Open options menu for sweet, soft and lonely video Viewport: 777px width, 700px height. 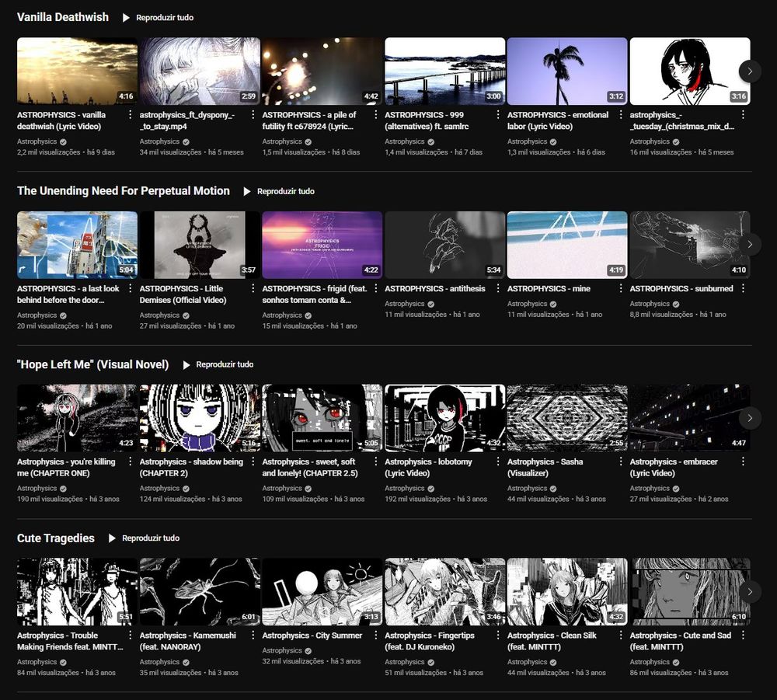375,461
